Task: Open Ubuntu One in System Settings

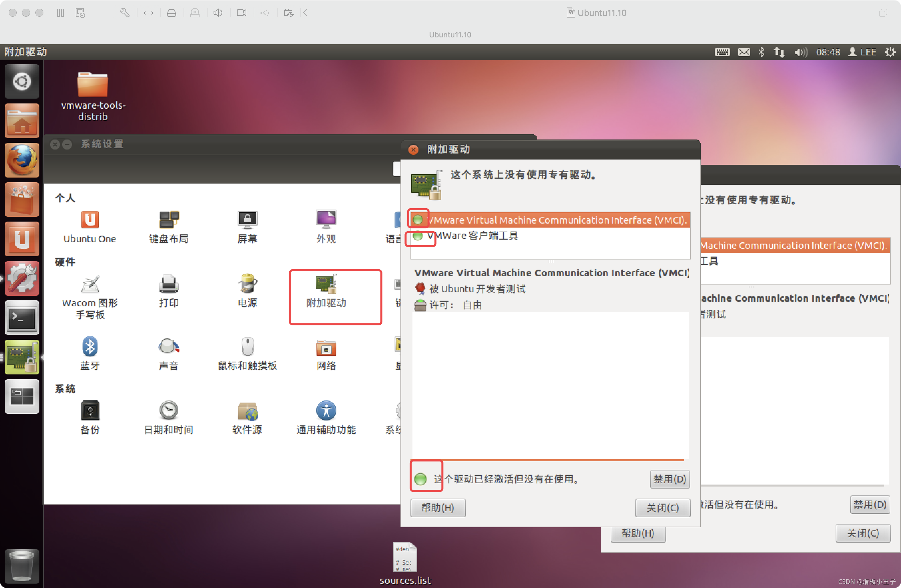Action: [x=90, y=227]
